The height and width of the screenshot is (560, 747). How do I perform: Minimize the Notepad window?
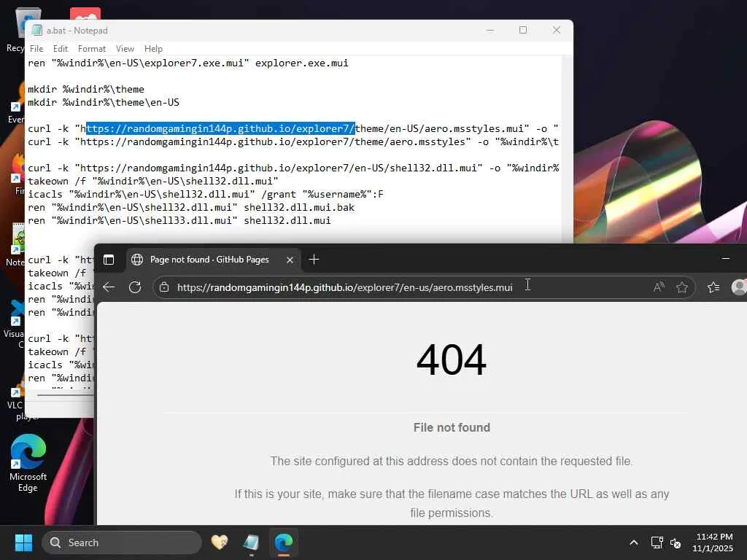489,30
